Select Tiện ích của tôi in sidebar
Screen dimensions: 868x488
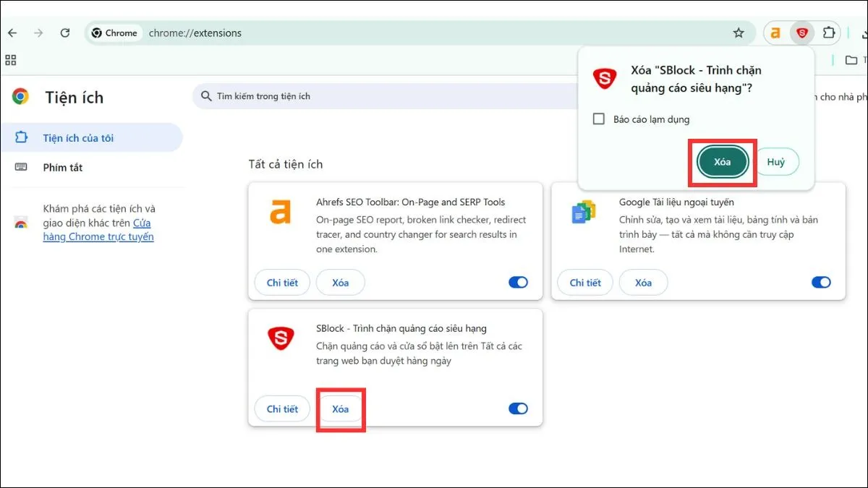pos(78,138)
